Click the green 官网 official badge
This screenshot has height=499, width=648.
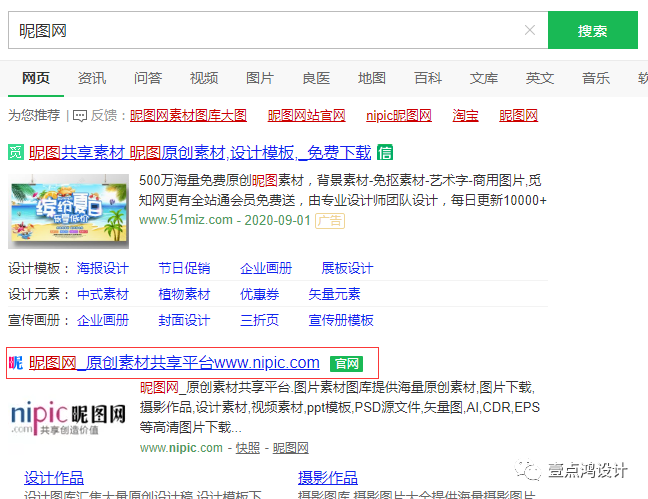click(x=346, y=364)
